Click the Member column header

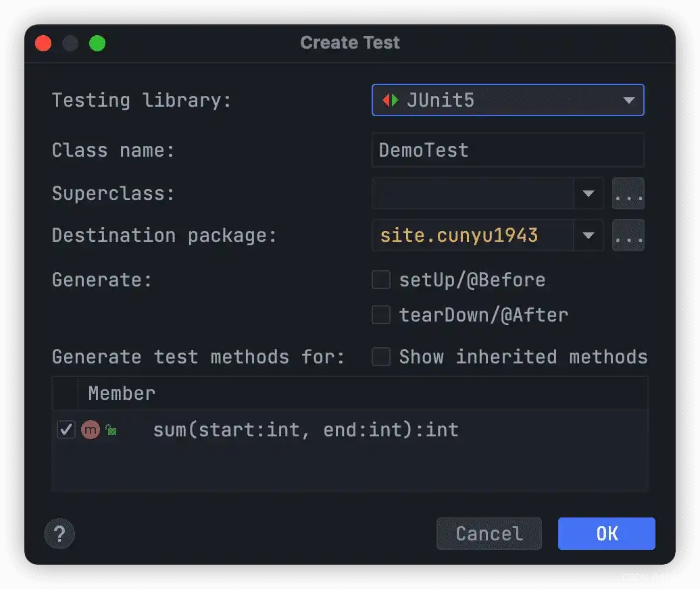(122, 393)
